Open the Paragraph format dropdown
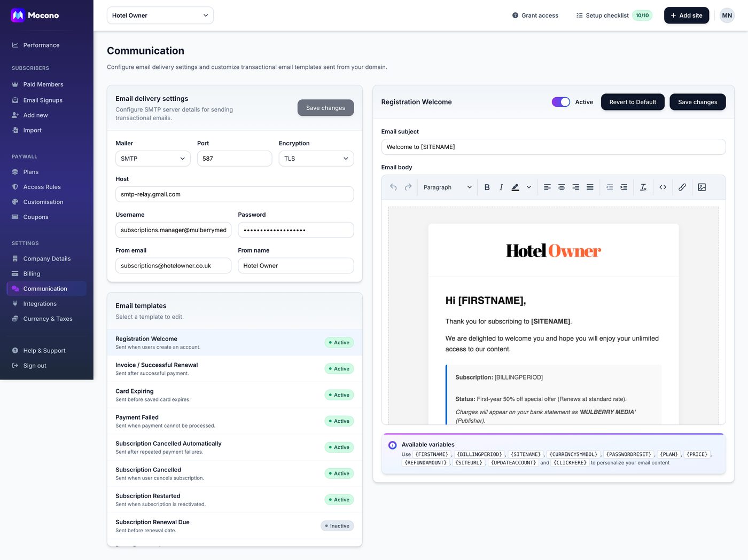 (x=447, y=187)
